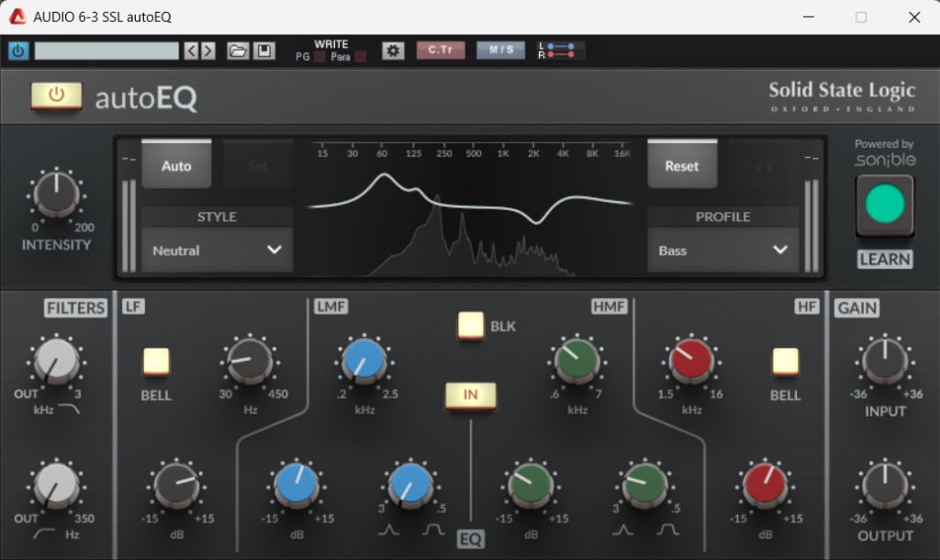Open the PROFILE dropdown showing Bass
940x560 pixels.
click(722, 250)
